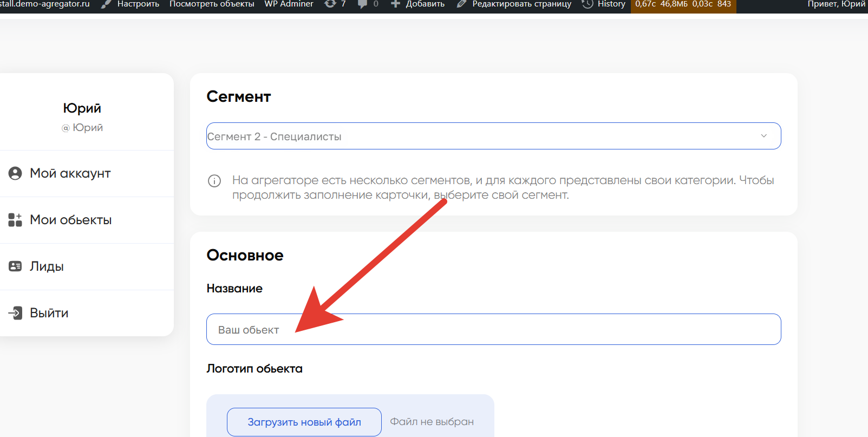The height and width of the screenshot is (437, 868).
Task: Open the updates refresh icon showing 7
Action: 330,4
